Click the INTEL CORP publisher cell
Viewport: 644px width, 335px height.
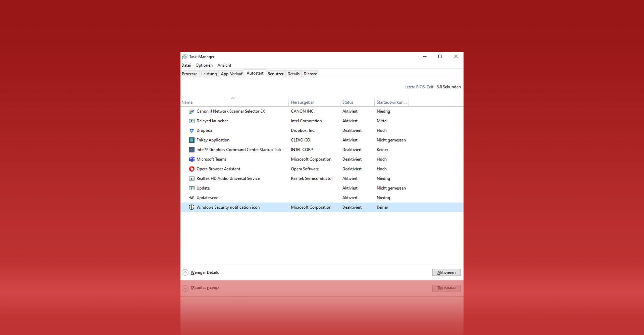point(302,150)
